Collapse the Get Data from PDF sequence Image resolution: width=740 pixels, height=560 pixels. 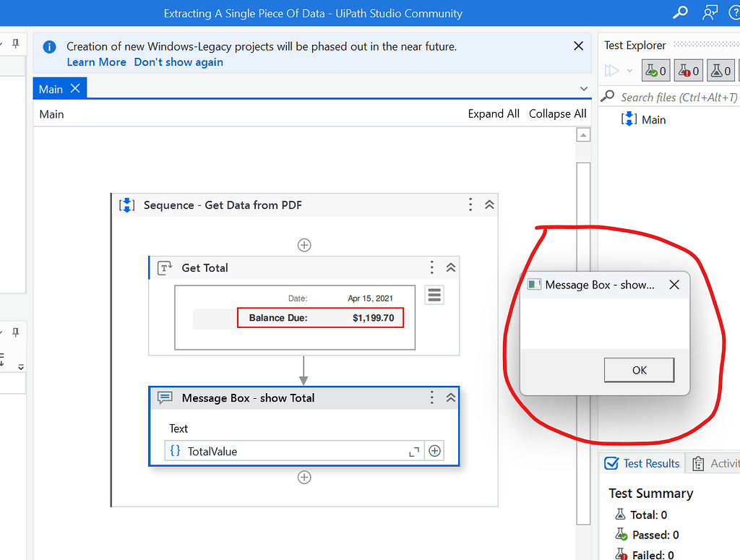(x=489, y=204)
